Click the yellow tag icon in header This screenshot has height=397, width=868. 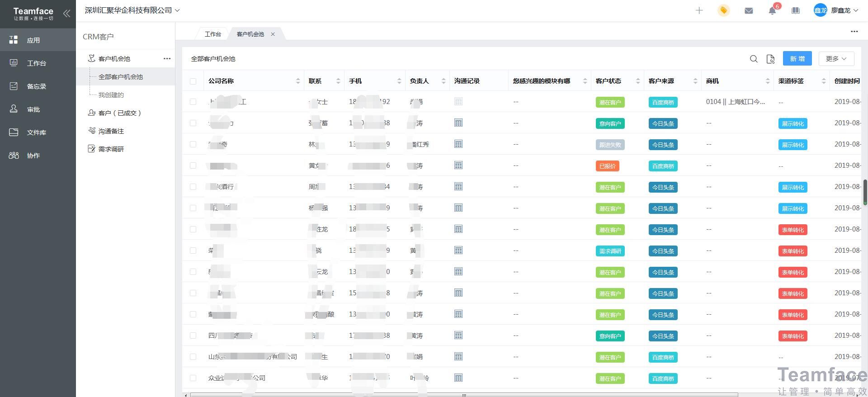723,10
